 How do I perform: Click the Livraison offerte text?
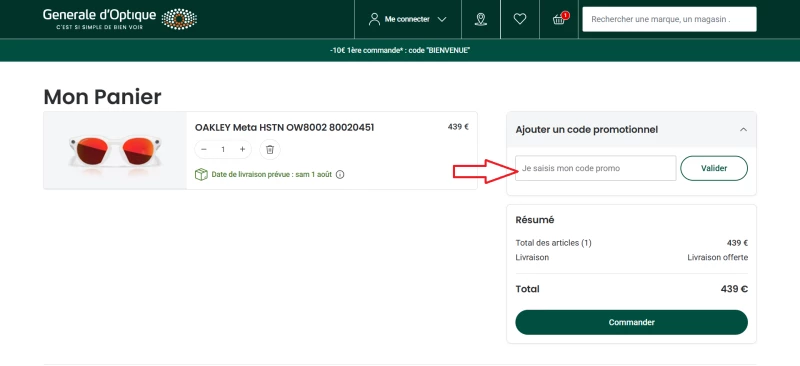[x=717, y=257]
